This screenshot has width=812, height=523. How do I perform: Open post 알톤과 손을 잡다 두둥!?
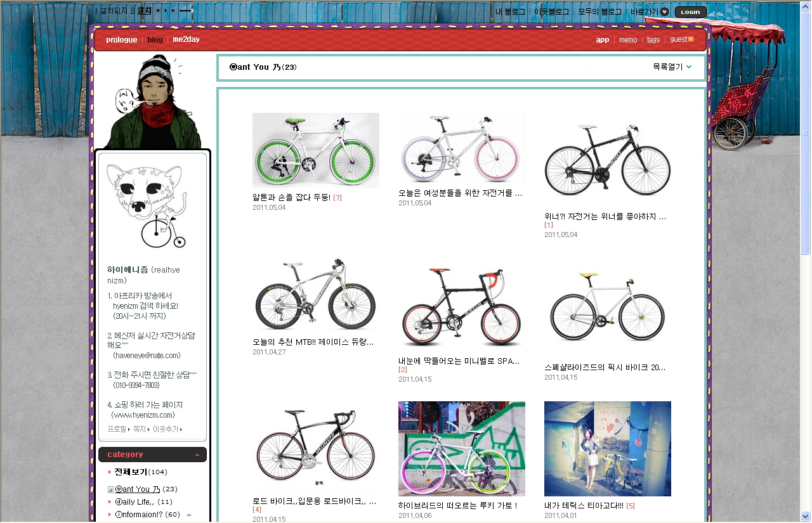(x=291, y=198)
